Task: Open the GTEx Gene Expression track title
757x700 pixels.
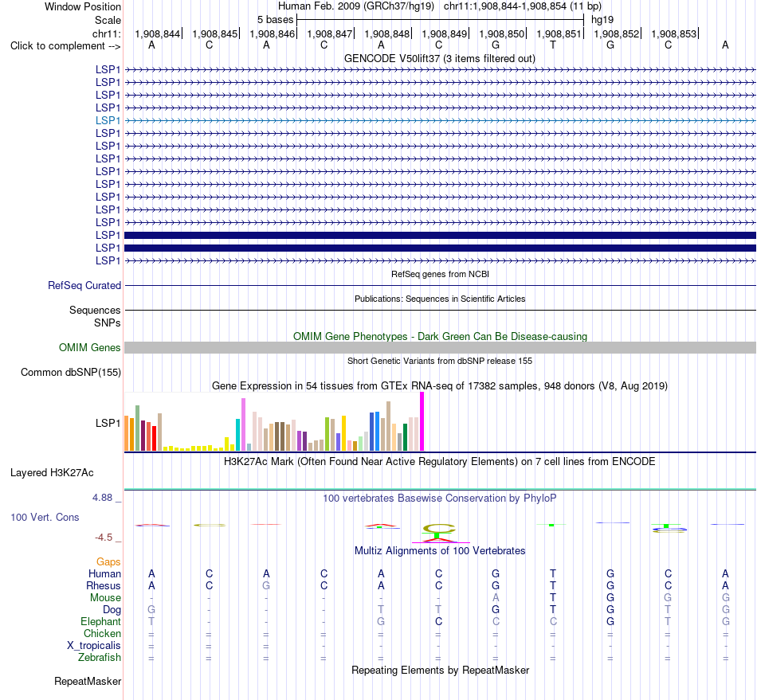Action: (x=440, y=386)
